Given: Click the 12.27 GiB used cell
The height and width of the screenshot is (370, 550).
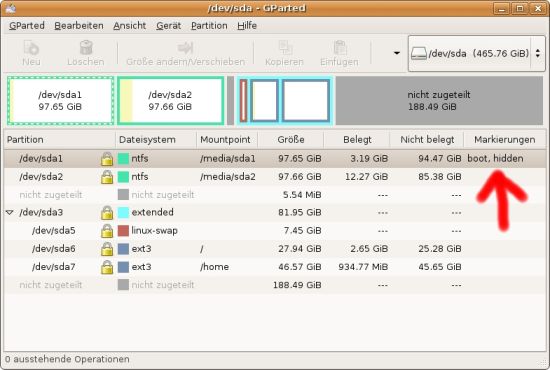Looking at the screenshot, I should (x=367, y=177).
